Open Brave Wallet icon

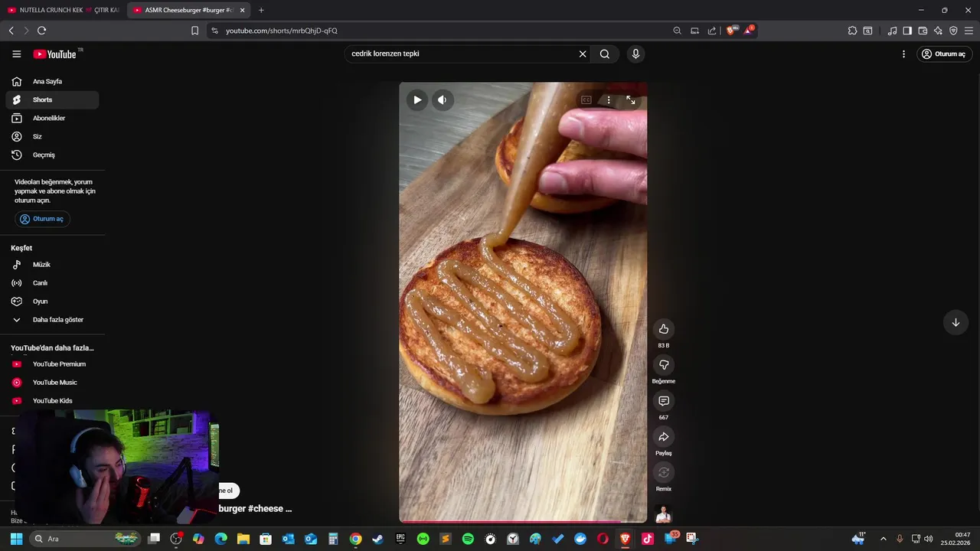click(x=923, y=31)
